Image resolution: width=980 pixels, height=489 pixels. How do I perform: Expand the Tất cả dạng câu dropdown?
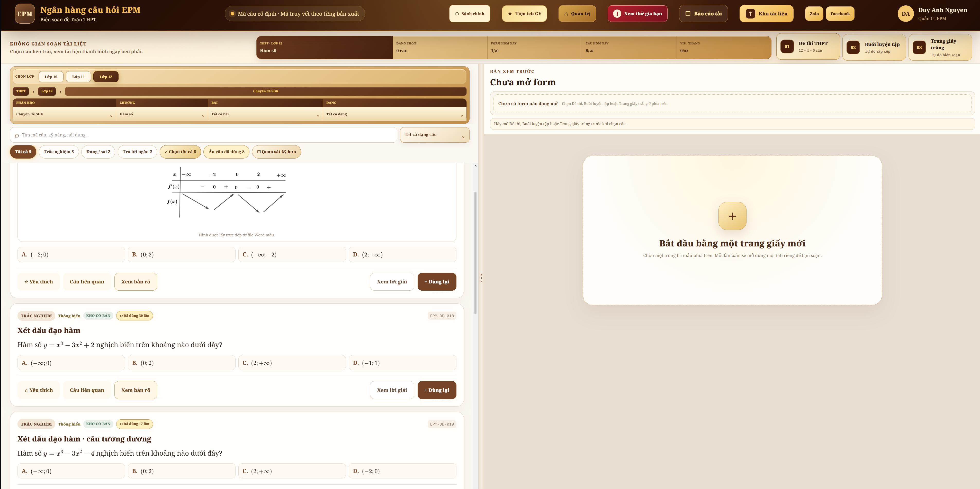click(x=435, y=135)
